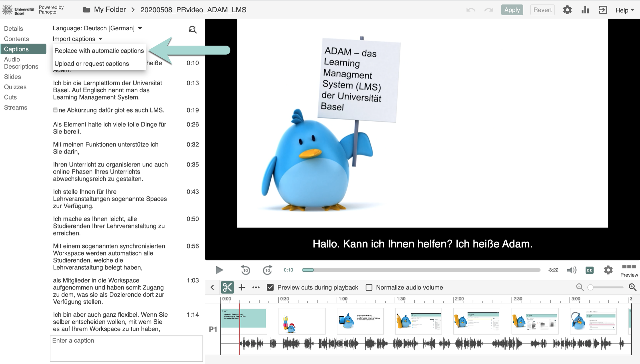The image size is (640, 364).
Task: Click the timeline zoom slider
Action: (x=606, y=287)
